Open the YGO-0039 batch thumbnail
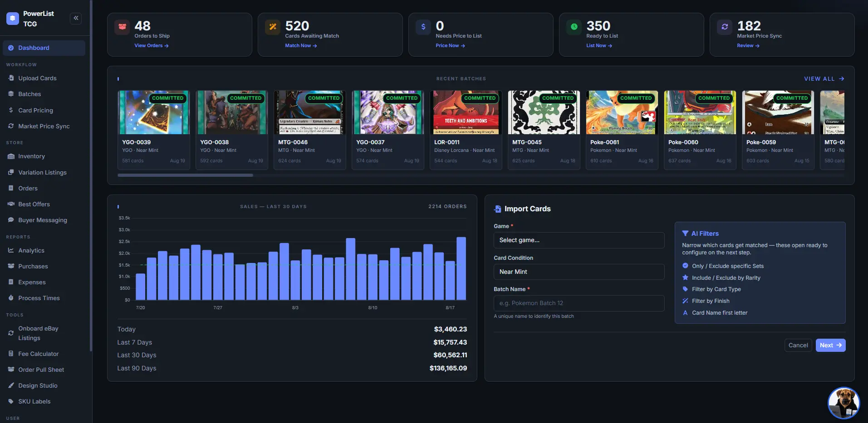Image resolution: width=868 pixels, height=423 pixels. pyautogui.click(x=154, y=112)
